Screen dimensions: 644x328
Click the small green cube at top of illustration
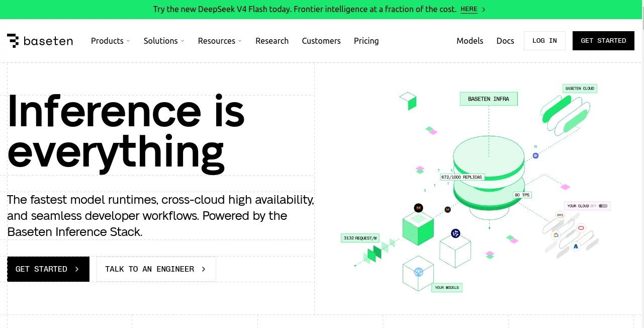click(408, 101)
